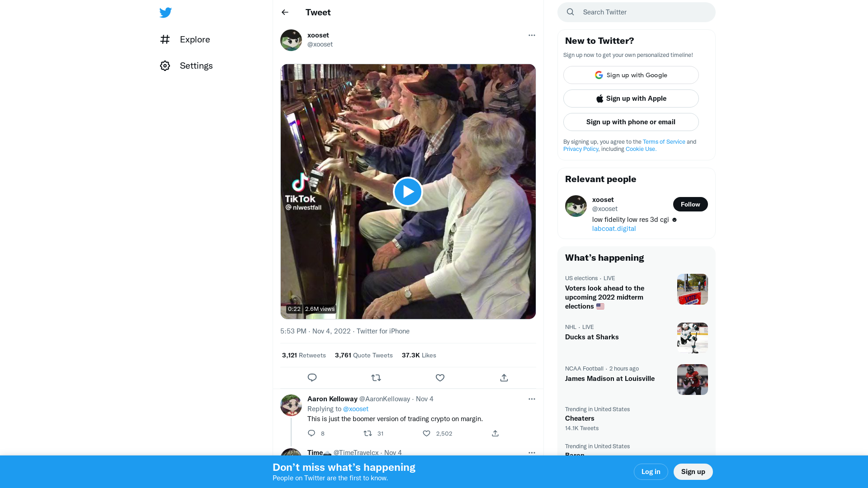Open the Ducks at Sharks game thumbnail
The width and height of the screenshot is (868, 488).
click(x=692, y=338)
